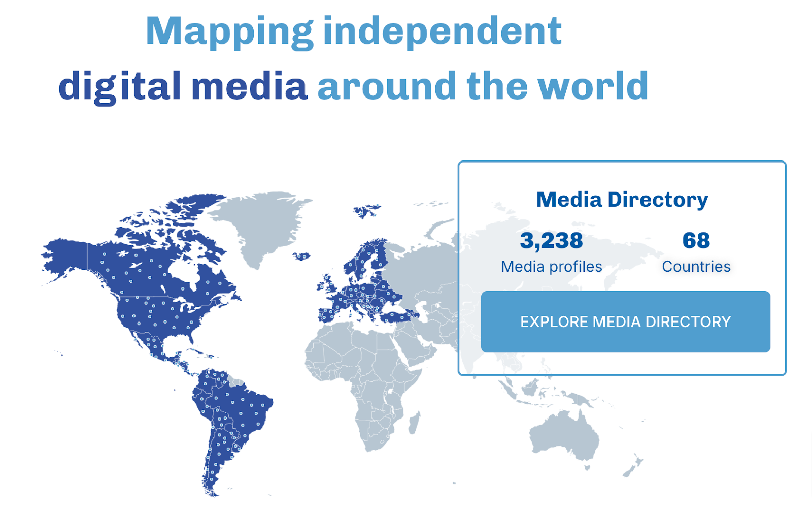Image resolution: width=812 pixels, height=515 pixels.
Task: Click the Countries label
Action: pyautogui.click(x=696, y=267)
